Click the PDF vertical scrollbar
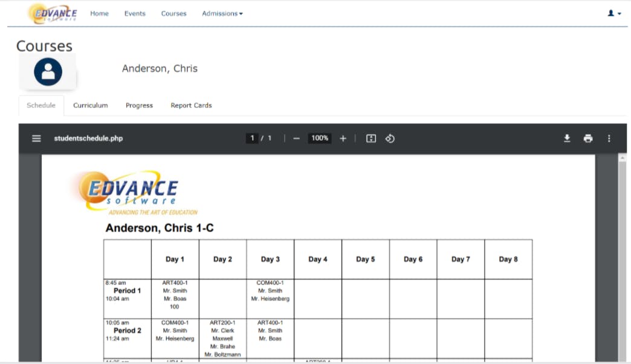Image resolution: width=631 pixels, height=364 pixels. point(622,257)
